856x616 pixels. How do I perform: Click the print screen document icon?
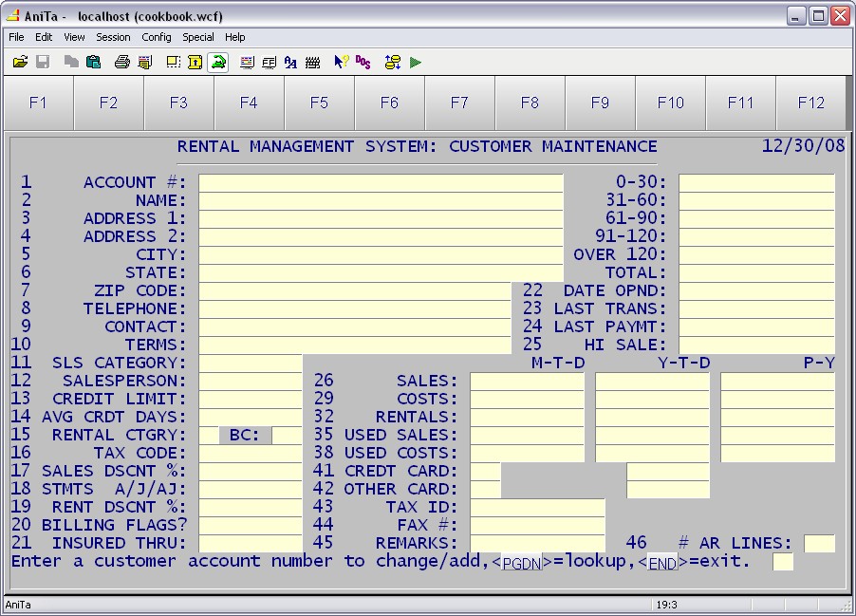144,63
